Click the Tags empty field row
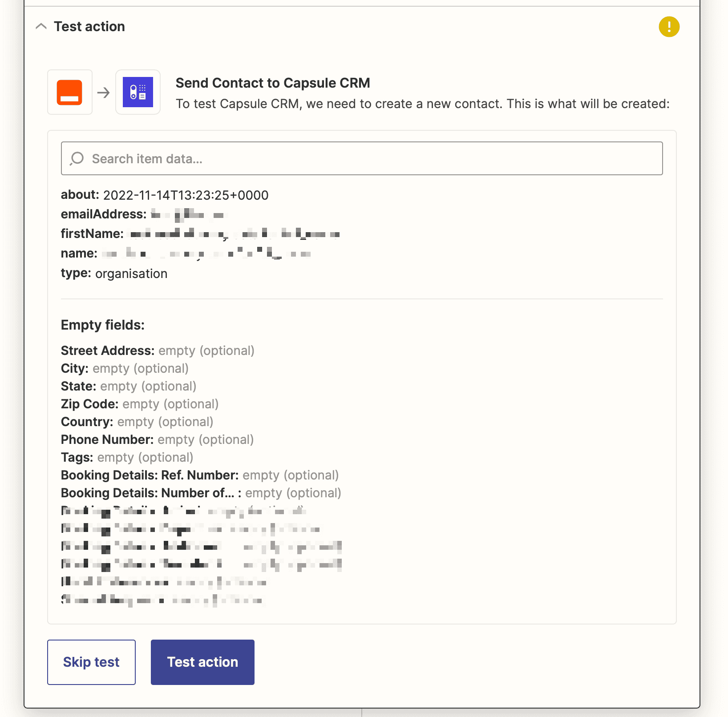Screen dimensions: 728x717 (127, 457)
